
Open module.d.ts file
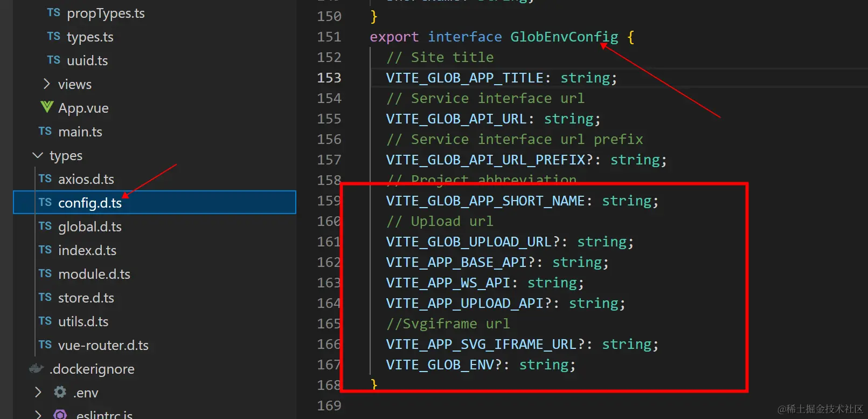pyautogui.click(x=94, y=274)
